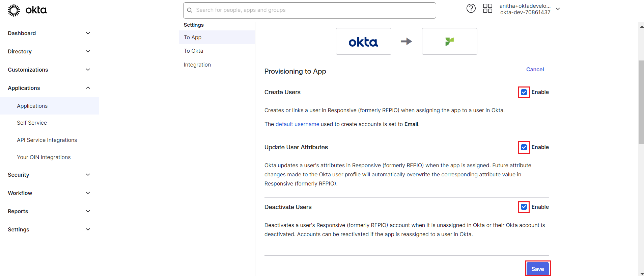Click the Okta logo in header

tap(27, 10)
